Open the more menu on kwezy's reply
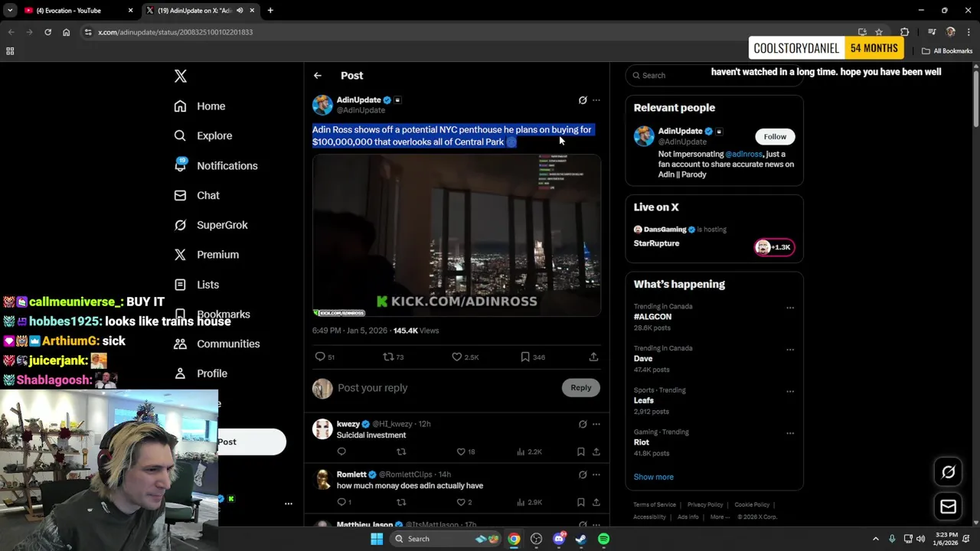 pyautogui.click(x=596, y=424)
